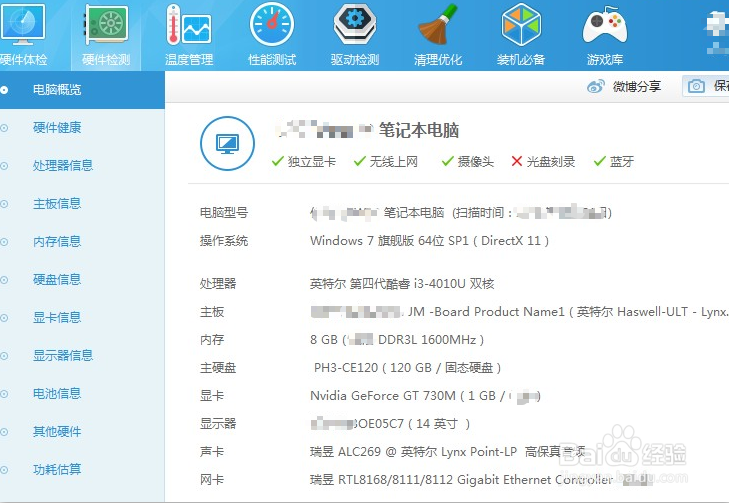Launch 性能测试 gauge icon

272,24
